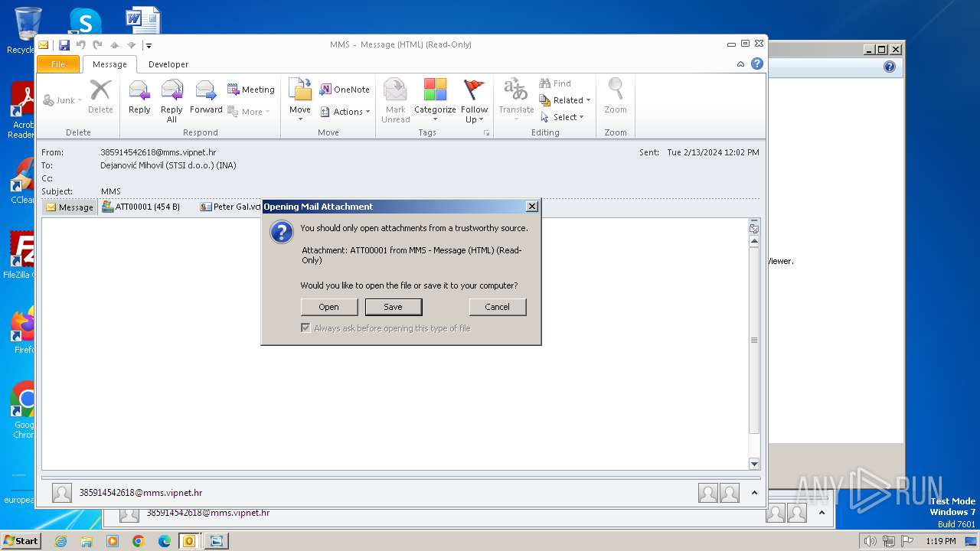Screen dimensions: 980x551
Task: Open the Junk options dropdown
Action: coord(63,100)
